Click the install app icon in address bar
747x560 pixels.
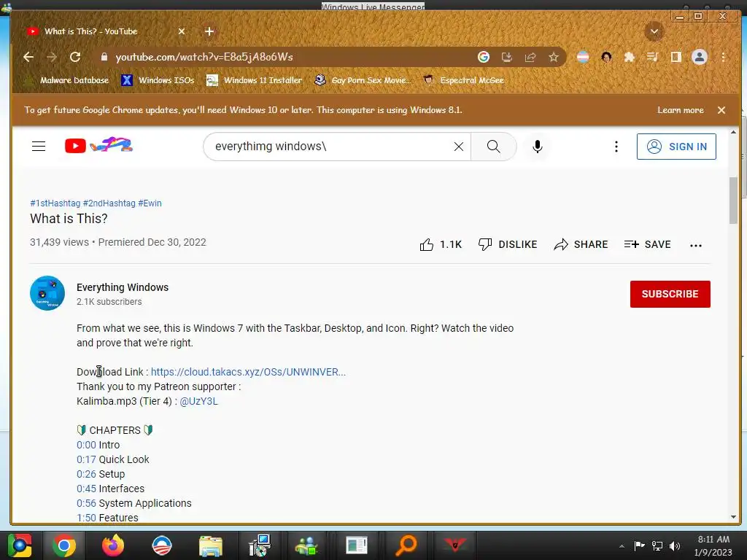click(x=507, y=57)
